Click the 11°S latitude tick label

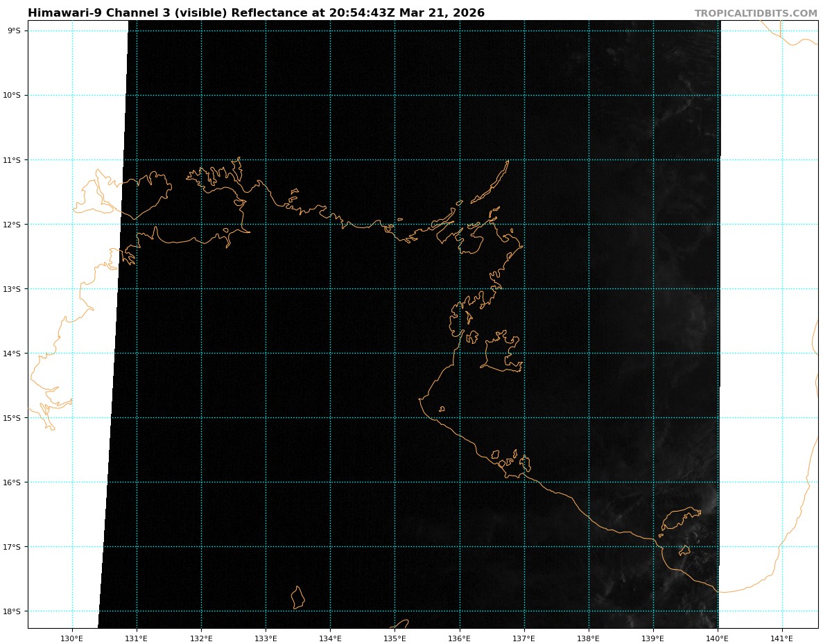click(x=14, y=160)
